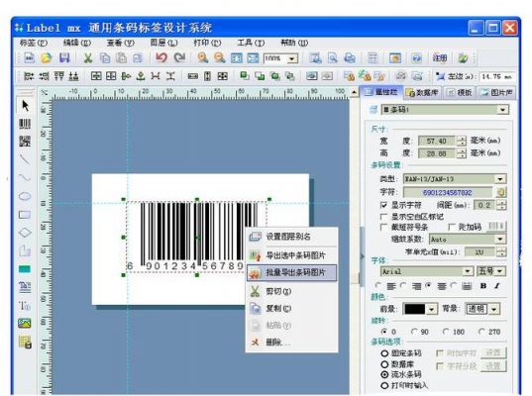Open the 工具 menu
This screenshot has height=396, width=532.
click(251, 43)
